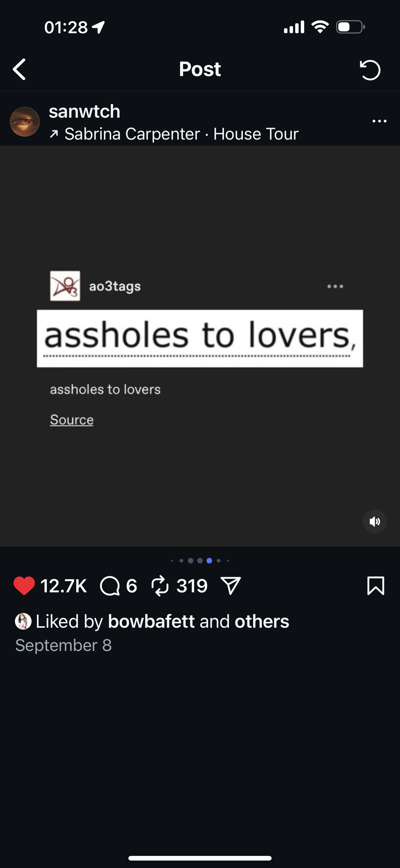The width and height of the screenshot is (400, 868).
Task: Jump to the highlighted carousel page dot
Action: [209, 561]
